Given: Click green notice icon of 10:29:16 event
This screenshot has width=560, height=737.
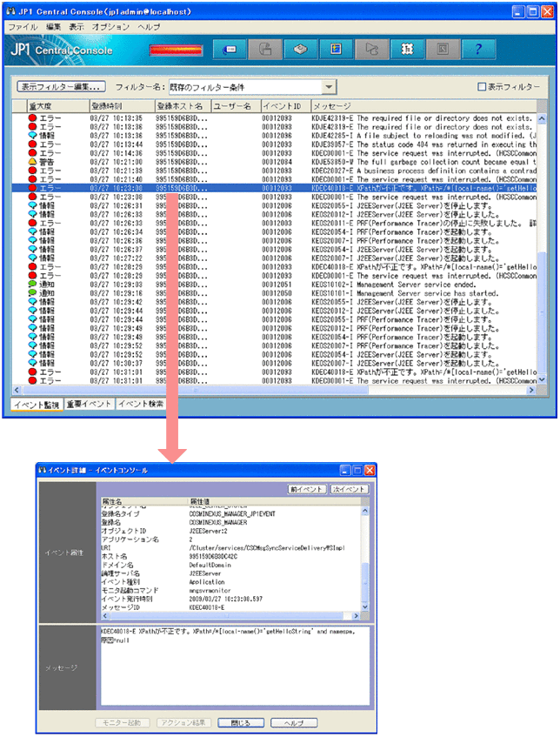Looking at the screenshot, I should point(32,293).
